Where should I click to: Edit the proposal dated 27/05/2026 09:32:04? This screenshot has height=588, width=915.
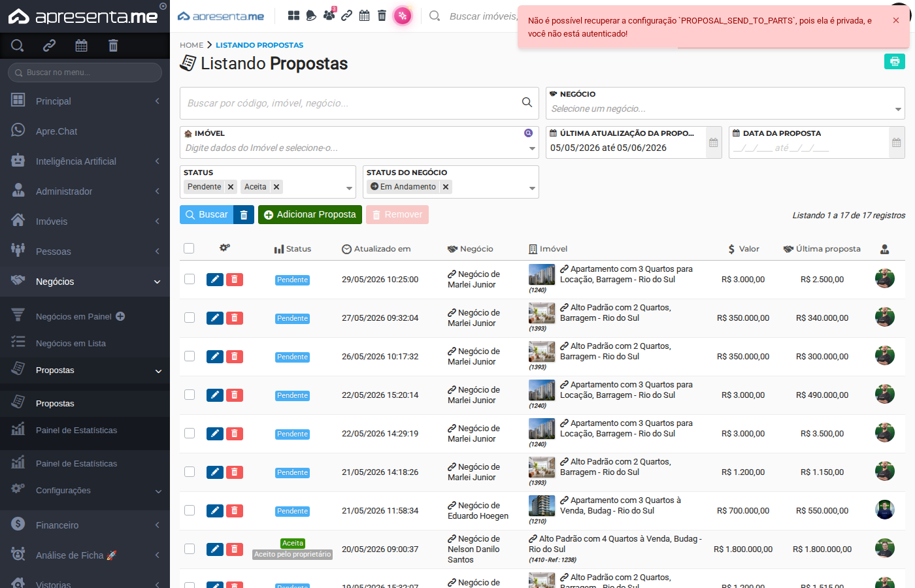(x=215, y=318)
